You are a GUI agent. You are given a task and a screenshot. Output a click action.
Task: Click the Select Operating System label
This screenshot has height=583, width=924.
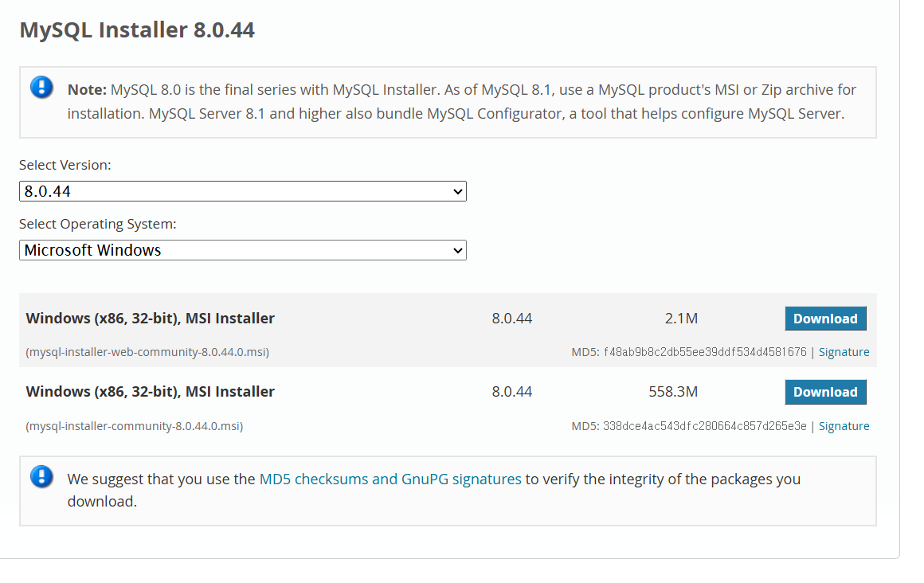(x=98, y=224)
